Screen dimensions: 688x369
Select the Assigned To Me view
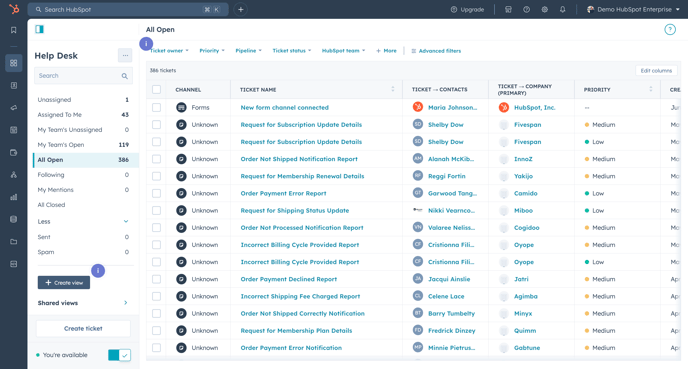(x=83, y=115)
